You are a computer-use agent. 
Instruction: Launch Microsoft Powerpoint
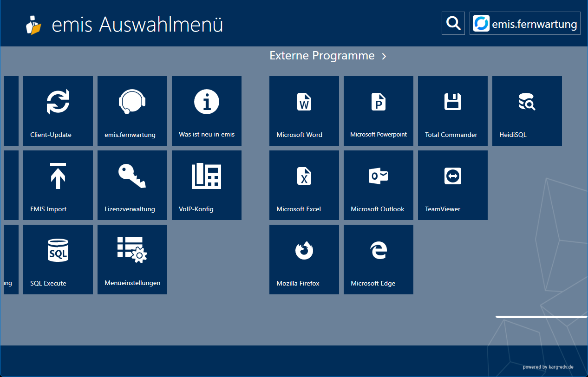379,111
